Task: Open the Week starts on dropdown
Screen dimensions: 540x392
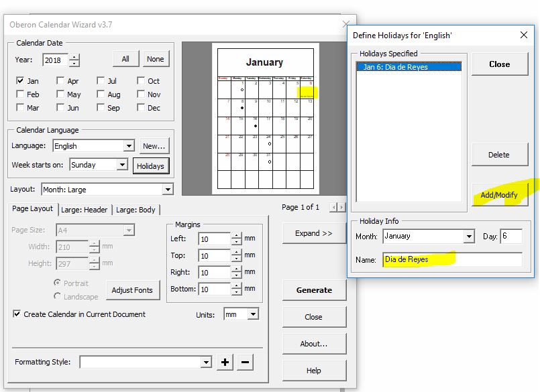Action: tap(122, 165)
